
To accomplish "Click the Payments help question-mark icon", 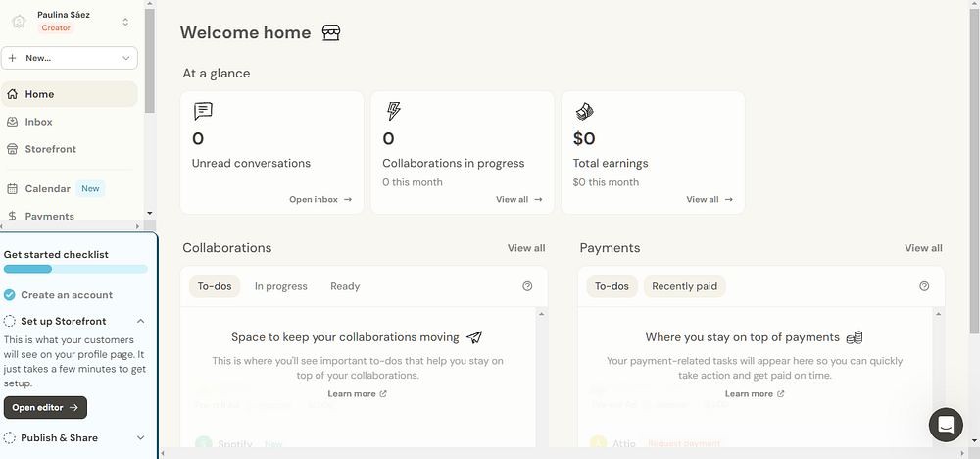I will [924, 286].
